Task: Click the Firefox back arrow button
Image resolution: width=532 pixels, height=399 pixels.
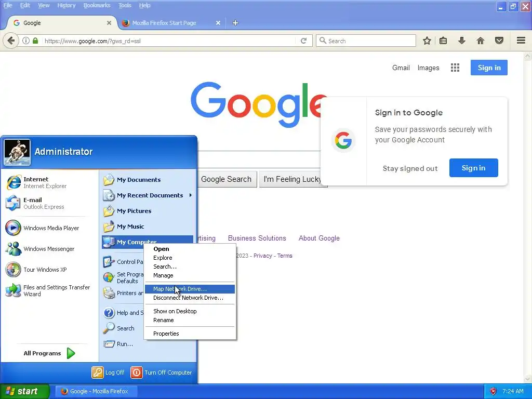Action: pyautogui.click(x=11, y=41)
